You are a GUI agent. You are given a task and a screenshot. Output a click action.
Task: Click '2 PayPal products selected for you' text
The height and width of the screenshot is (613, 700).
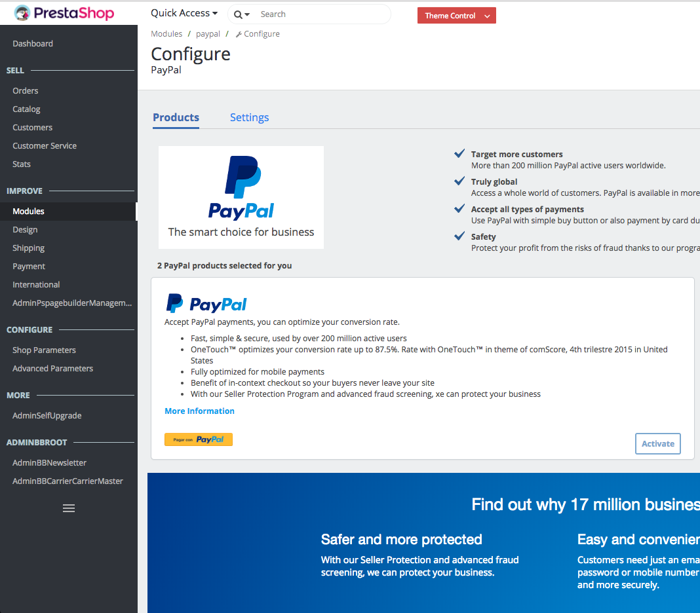pyautogui.click(x=225, y=265)
